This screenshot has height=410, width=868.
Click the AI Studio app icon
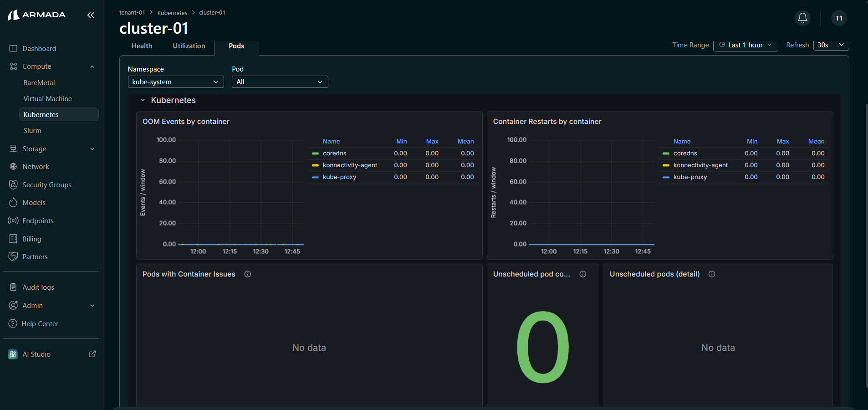tap(13, 354)
